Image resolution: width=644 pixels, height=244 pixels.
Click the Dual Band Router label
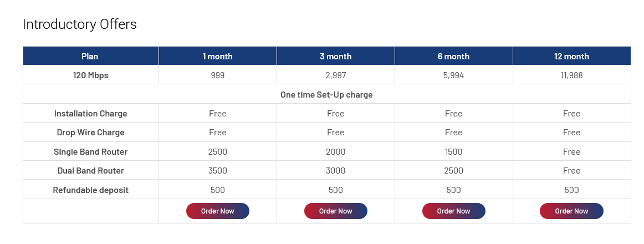point(90,171)
